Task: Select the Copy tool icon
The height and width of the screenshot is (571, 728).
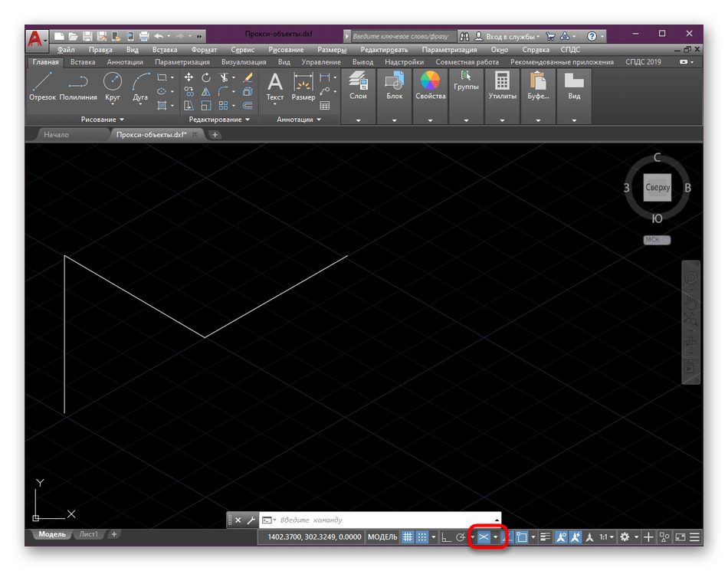Action: pyautogui.click(x=189, y=91)
